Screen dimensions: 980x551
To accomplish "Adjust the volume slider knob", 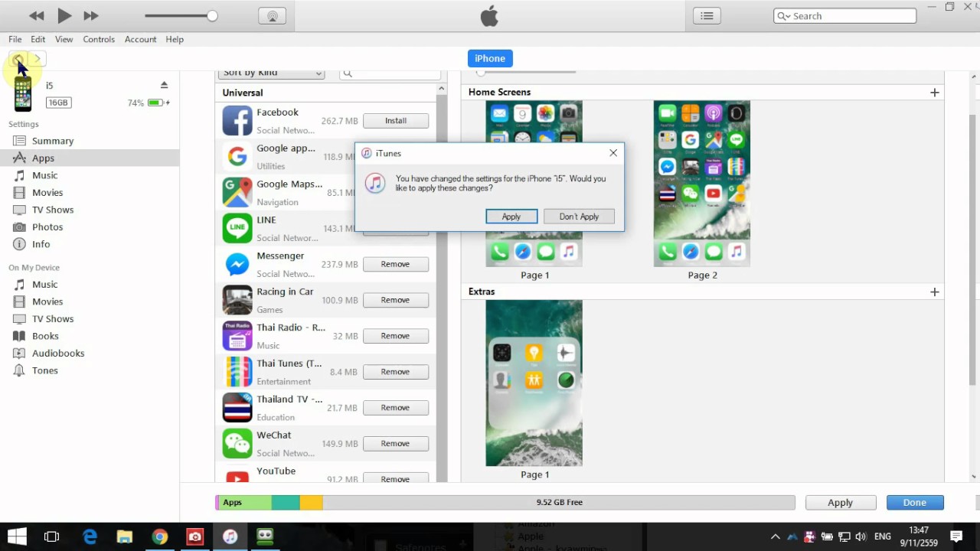I will click(x=212, y=15).
